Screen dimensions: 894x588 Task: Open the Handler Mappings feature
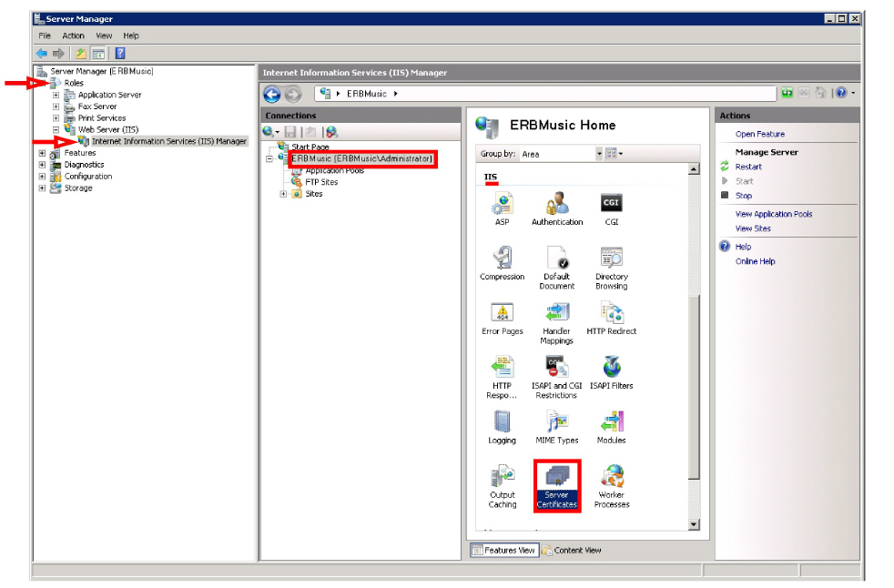[556, 321]
